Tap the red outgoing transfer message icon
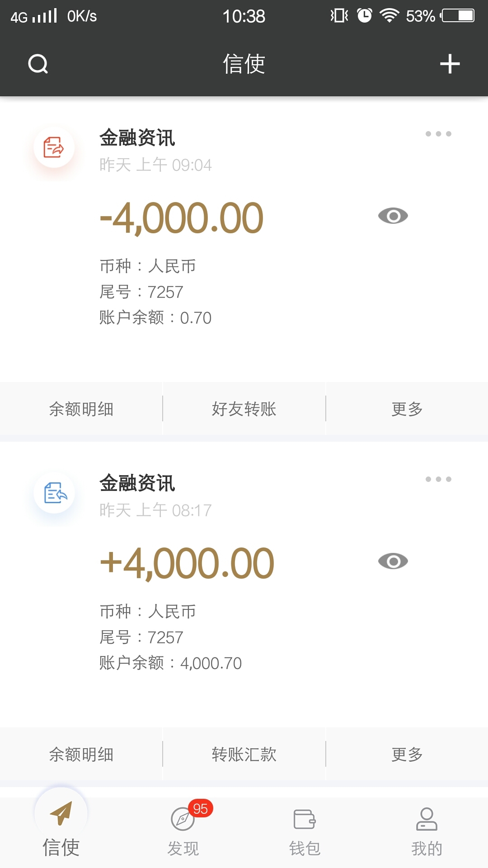Viewport: 488px width, 868px height. (x=54, y=148)
